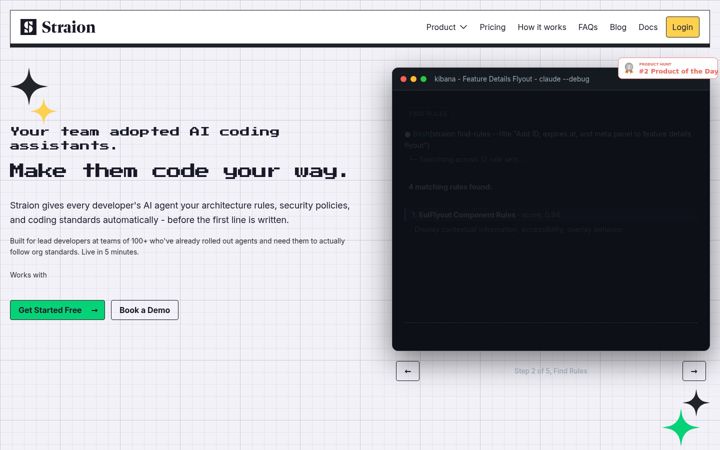Viewport: 720px width, 450px height.
Task: Click the 'Works with' label
Action: (x=28, y=275)
